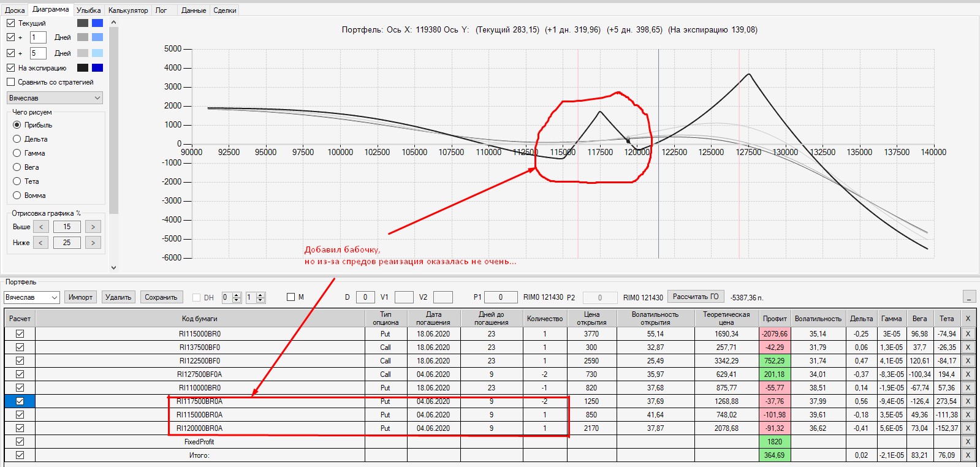The image size is (980, 467).
Task: Pick the dark gray swatch for Текущий
Action: pyautogui.click(x=83, y=23)
